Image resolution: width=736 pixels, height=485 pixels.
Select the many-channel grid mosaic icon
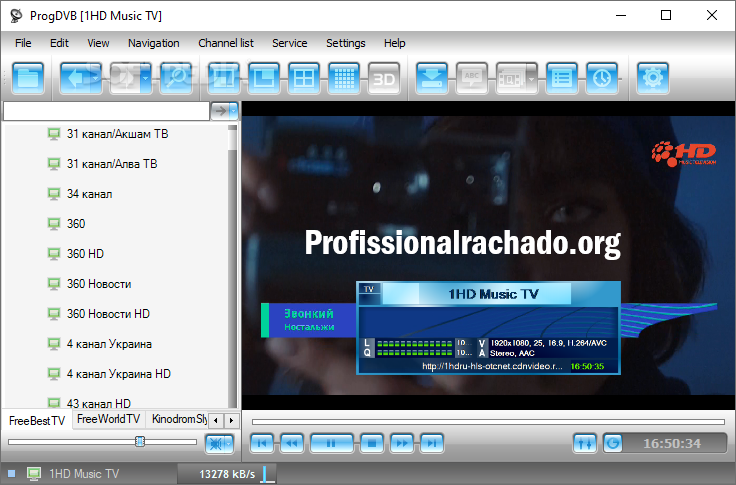click(x=344, y=78)
